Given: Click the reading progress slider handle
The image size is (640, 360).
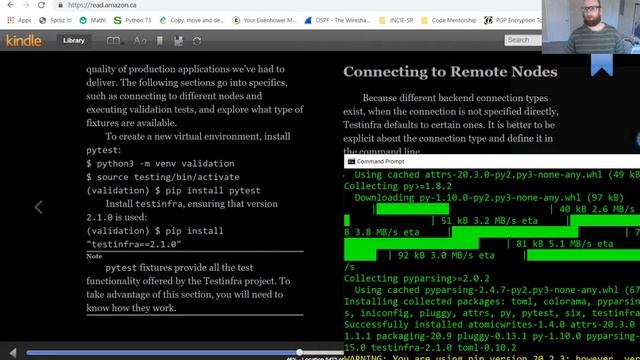Looking at the screenshot, I should click(x=300, y=352).
